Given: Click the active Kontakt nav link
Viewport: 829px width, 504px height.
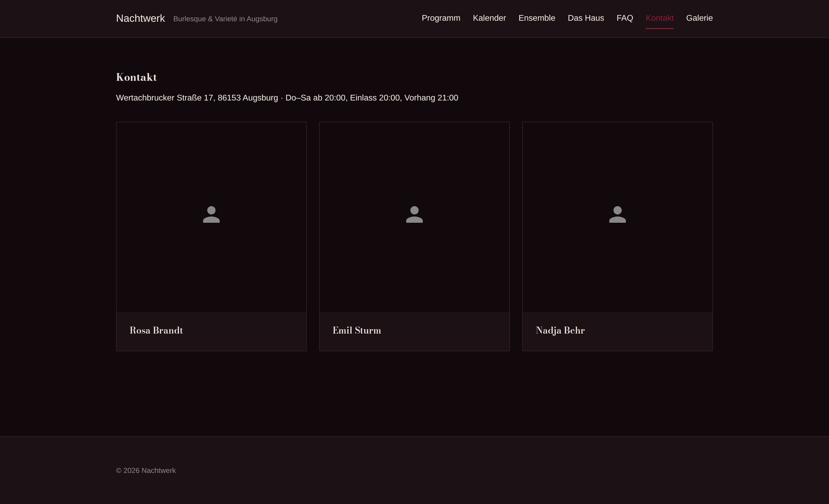Looking at the screenshot, I should click(660, 18).
